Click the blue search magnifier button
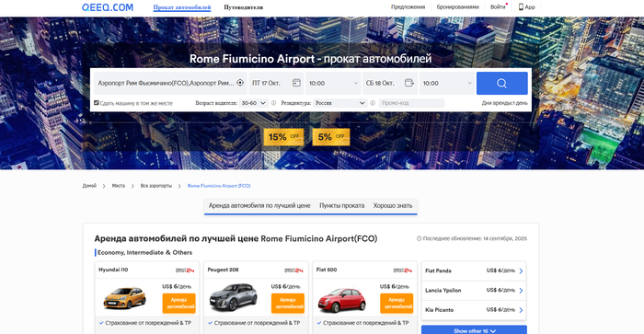644x334 pixels. pos(502,84)
